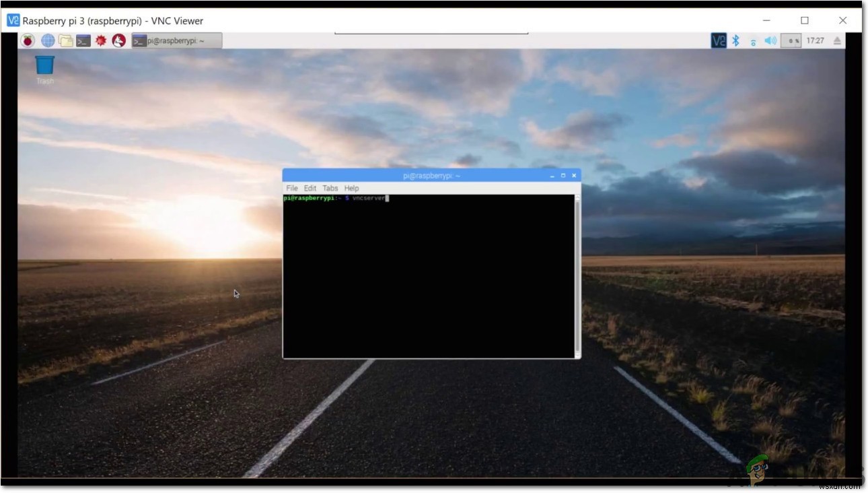
Task: Toggle the eject removable media control
Action: click(x=836, y=40)
